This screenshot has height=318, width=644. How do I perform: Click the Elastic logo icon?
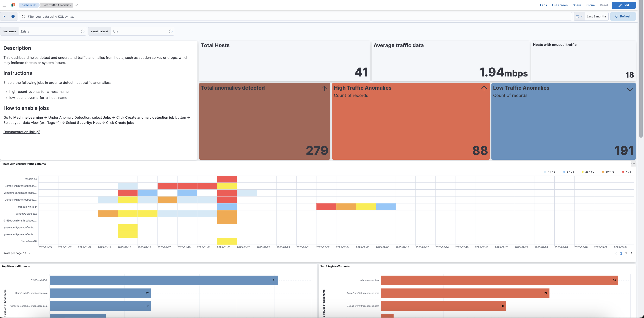point(13,5)
